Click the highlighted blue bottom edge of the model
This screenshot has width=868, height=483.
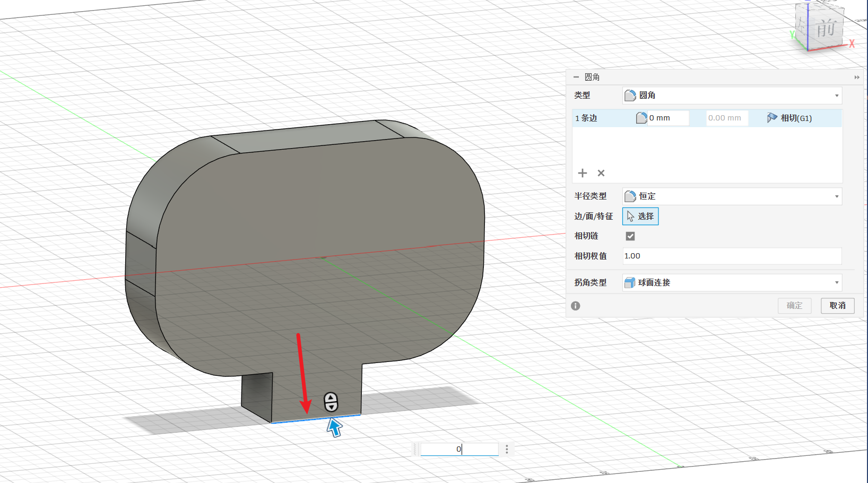pos(316,419)
